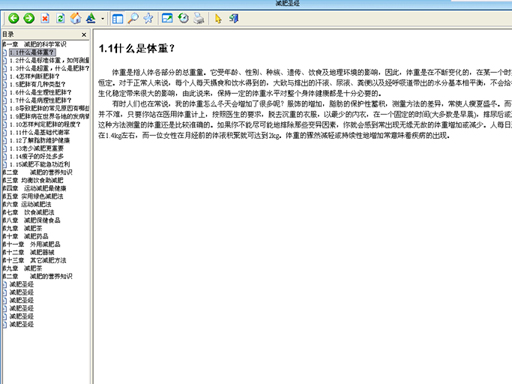Screen dimensions: 512x384
Task: Go forward with the green right arrow
Action: click(x=29, y=18)
